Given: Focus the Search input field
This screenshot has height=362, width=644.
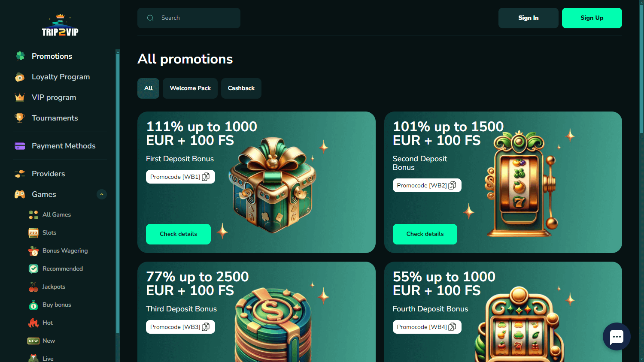Looking at the screenshot, I should pos(189,18).
